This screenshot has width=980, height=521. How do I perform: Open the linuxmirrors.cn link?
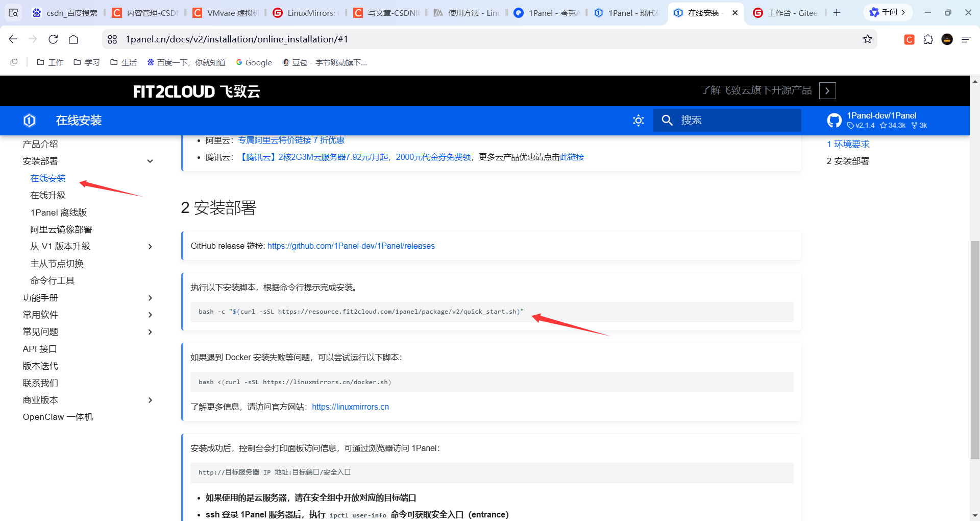point(350,407)
